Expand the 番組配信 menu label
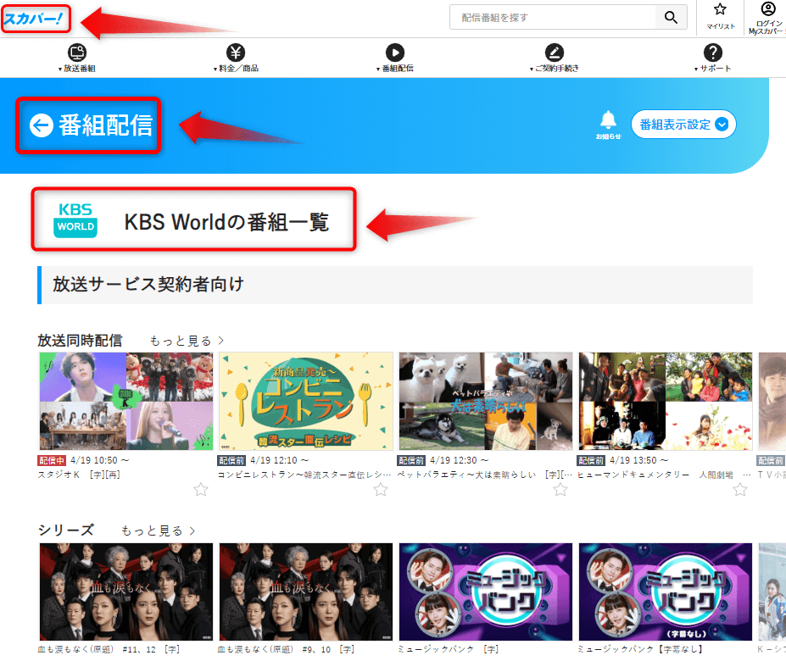The width and height of the screenshot is (786, 672). (395, 69)
